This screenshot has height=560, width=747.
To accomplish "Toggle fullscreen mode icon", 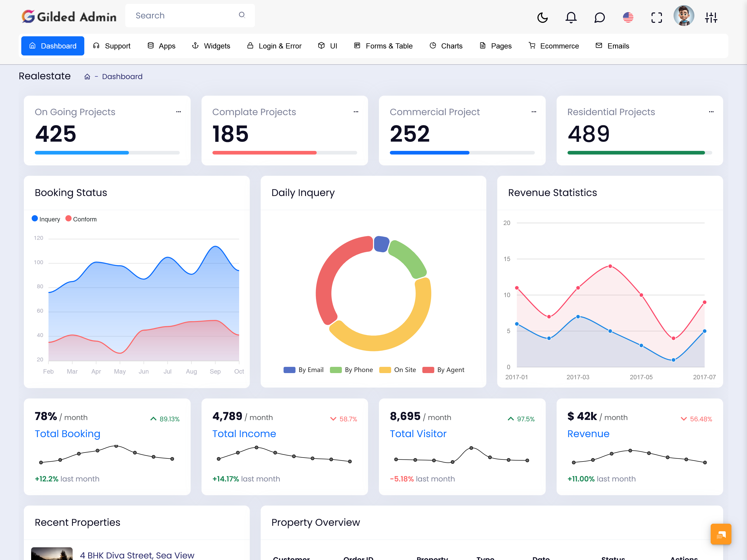I will click(x=656, y=17).
